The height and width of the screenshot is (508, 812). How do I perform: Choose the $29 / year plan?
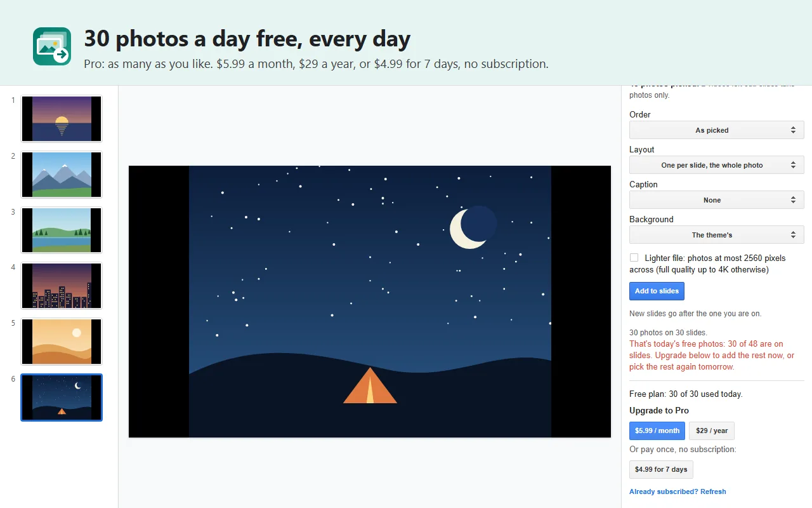click(712, 431)
